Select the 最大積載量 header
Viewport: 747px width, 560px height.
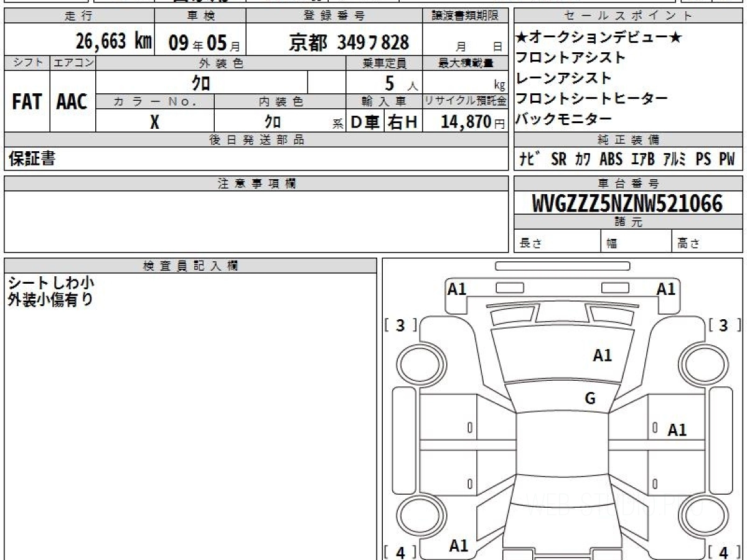click(466, 63)
